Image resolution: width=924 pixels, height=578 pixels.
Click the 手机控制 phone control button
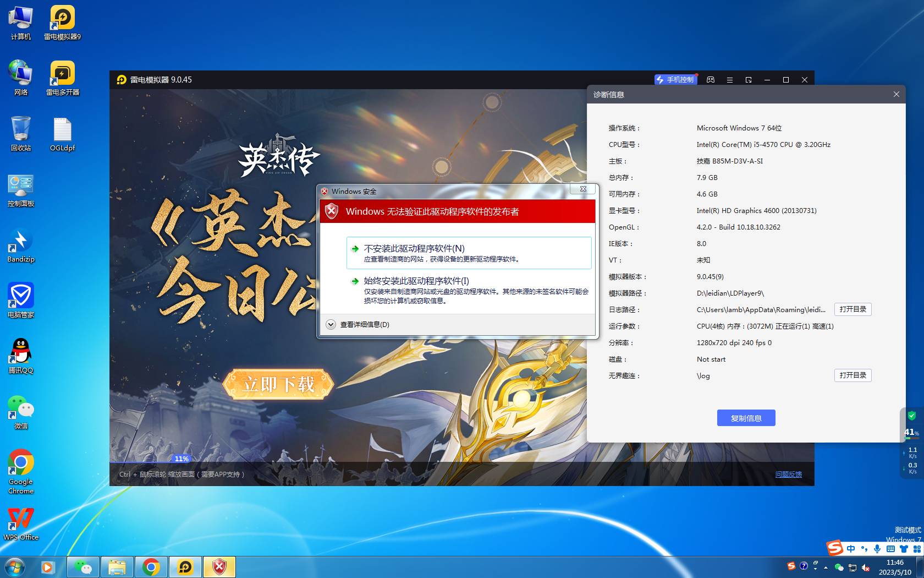676,80
